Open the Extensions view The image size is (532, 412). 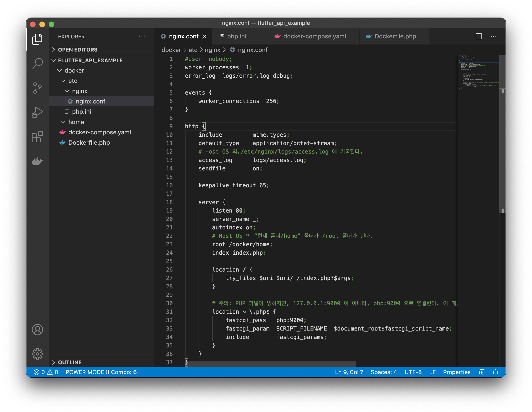[x=37, y=137]
